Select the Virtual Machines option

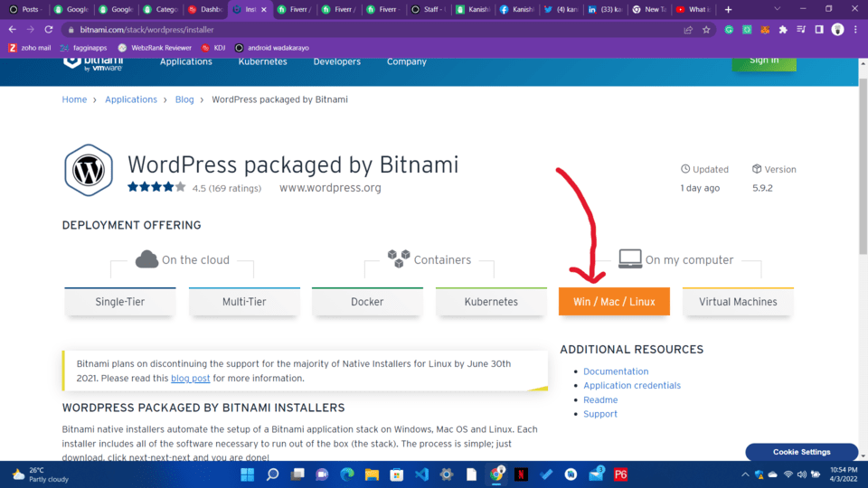pyautogui.click(x=738, y=302)
